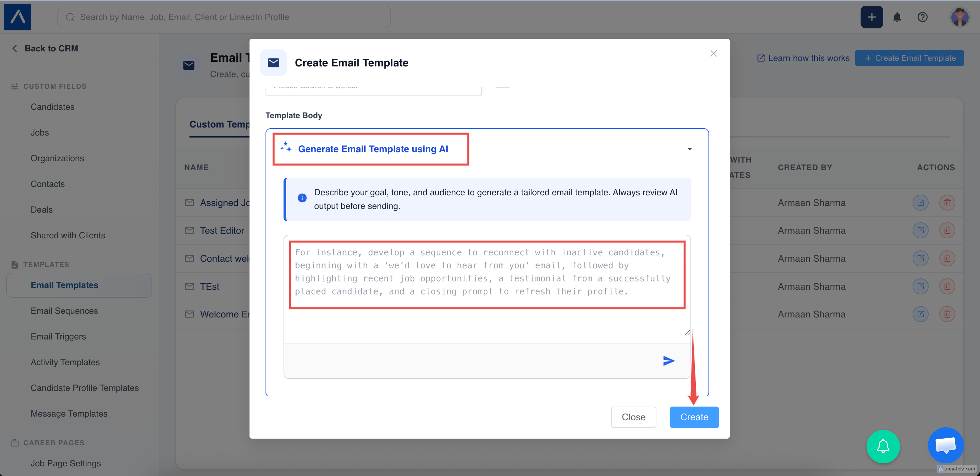Click the NAME column header
The height and width of the screenshot is (476, 980).
196,168
